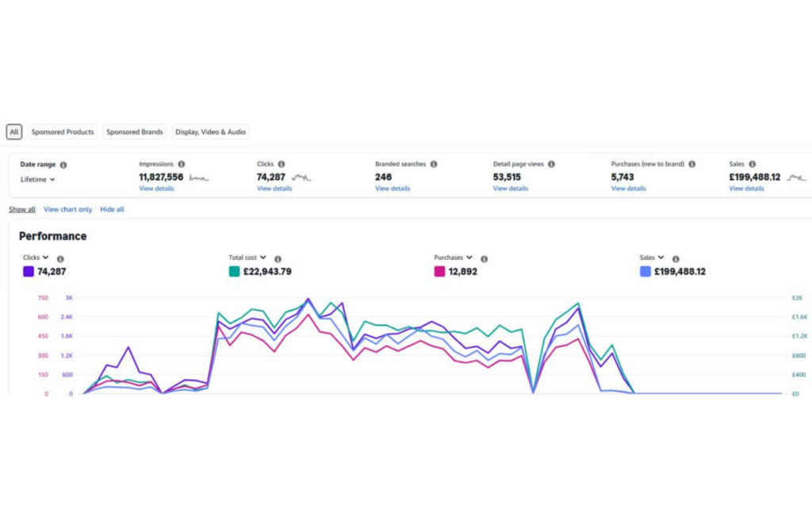Click the Hide all link
812x512 pixels.
[x=113, y=209]
